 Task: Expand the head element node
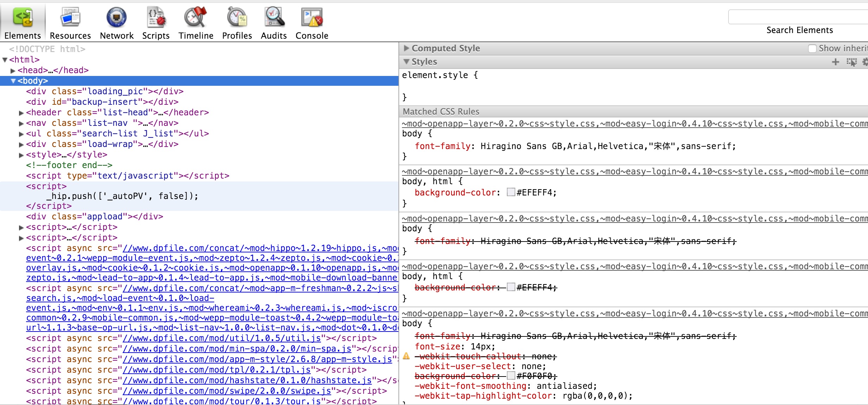pyautogui.click(x=13, y=71)
